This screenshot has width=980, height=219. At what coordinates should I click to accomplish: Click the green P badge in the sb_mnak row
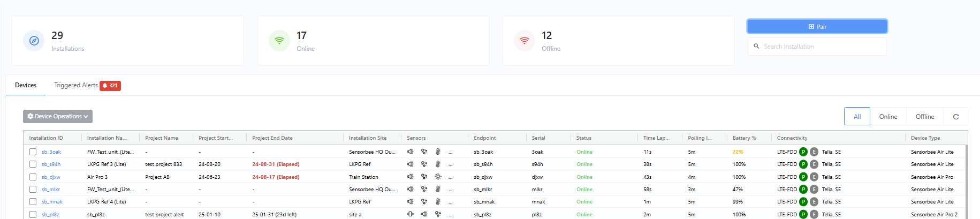(x=803, y=202)
